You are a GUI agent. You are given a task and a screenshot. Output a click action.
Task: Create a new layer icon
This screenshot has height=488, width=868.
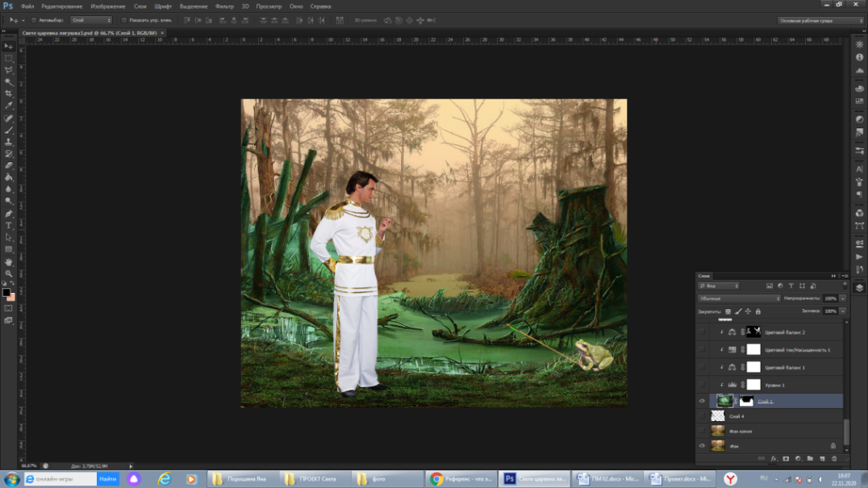(822, 459)
